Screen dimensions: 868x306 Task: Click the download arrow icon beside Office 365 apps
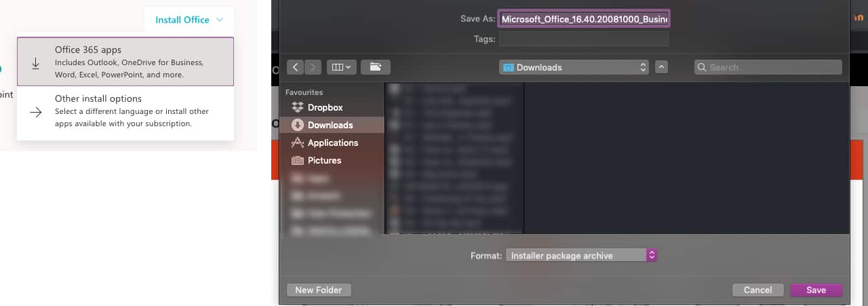pos(36,63)
